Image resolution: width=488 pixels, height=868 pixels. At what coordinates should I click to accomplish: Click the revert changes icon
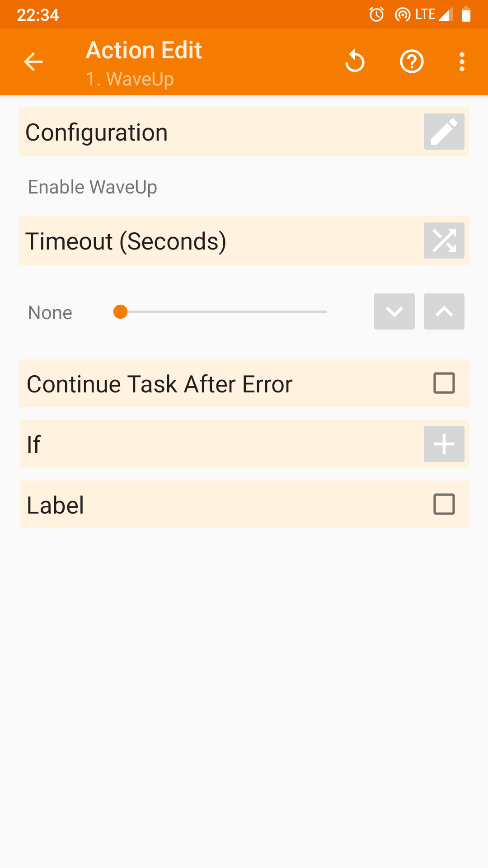(355, 61)
